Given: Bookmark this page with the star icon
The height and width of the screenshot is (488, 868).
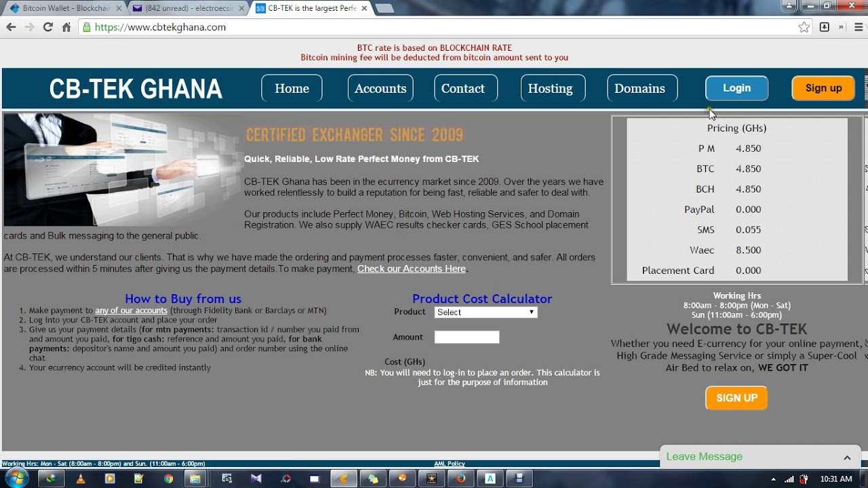Looking at the screenshot, I should (x=804, y=27).
